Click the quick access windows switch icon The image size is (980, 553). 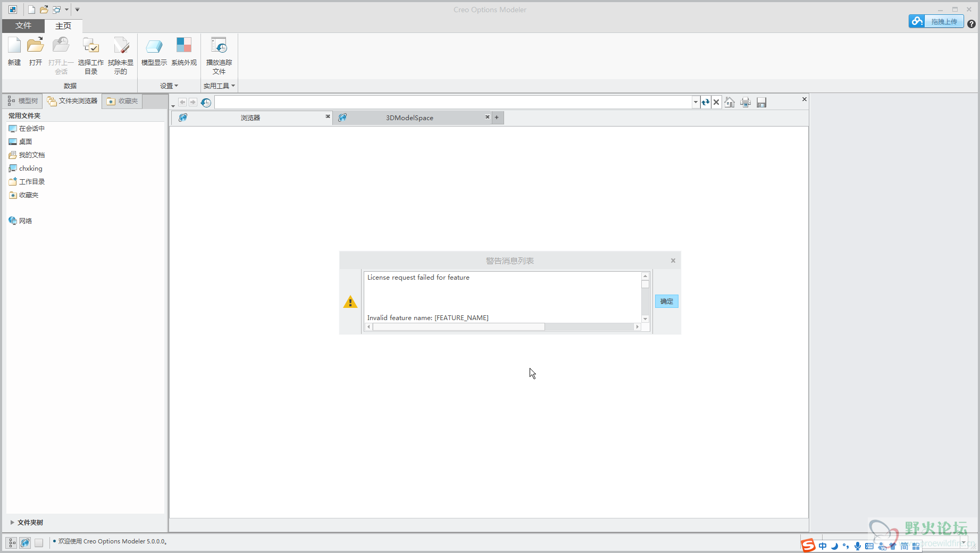click(56, 10)
